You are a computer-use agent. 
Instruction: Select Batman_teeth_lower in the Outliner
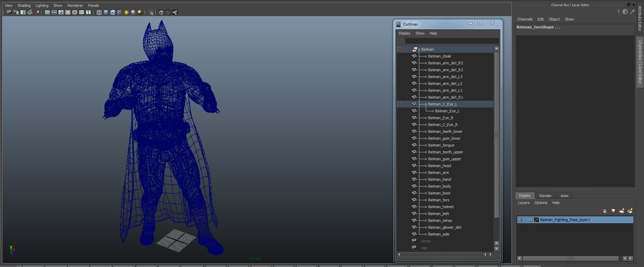pos(445,131)
